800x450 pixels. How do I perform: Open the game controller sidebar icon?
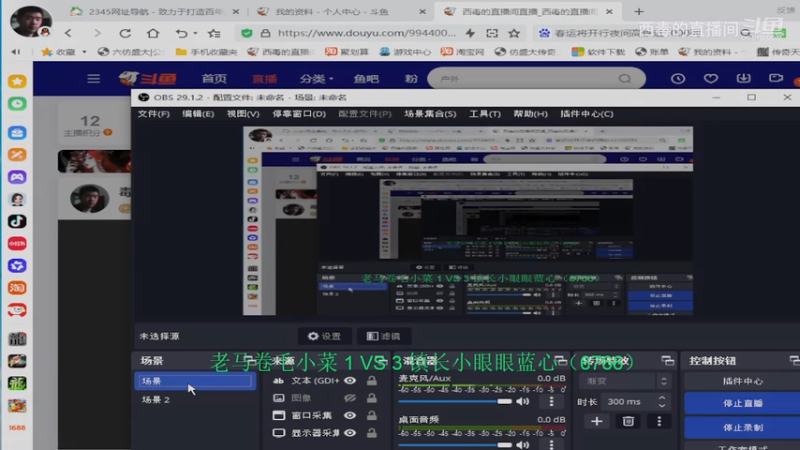(x=17, y=177)
